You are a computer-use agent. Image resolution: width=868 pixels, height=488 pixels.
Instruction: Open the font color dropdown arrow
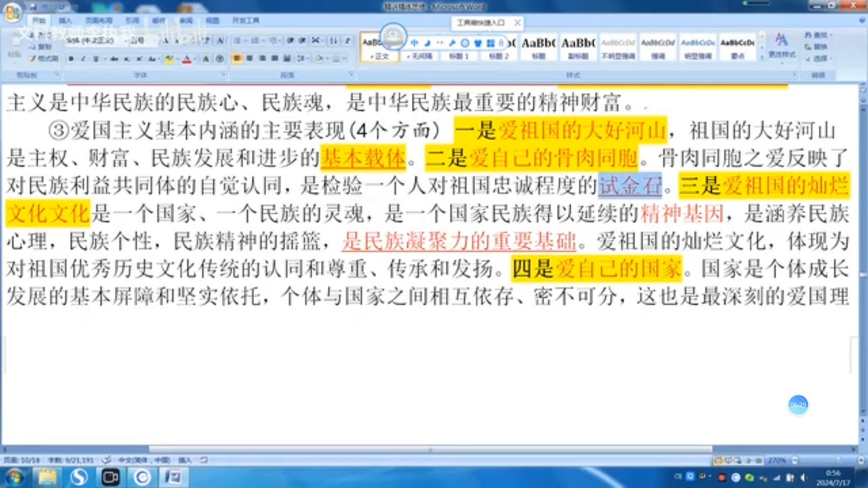(194, 59)
